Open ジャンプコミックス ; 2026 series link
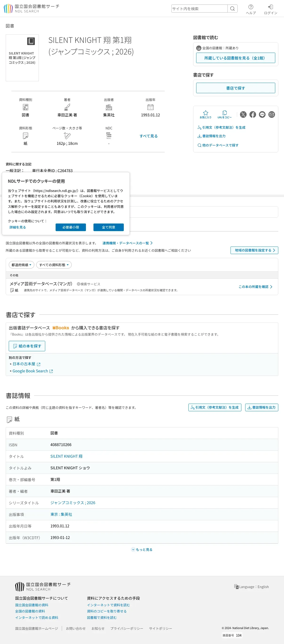The height and width of the screenshot is (644, 284). pyautogui.click(x=73, y=503)
